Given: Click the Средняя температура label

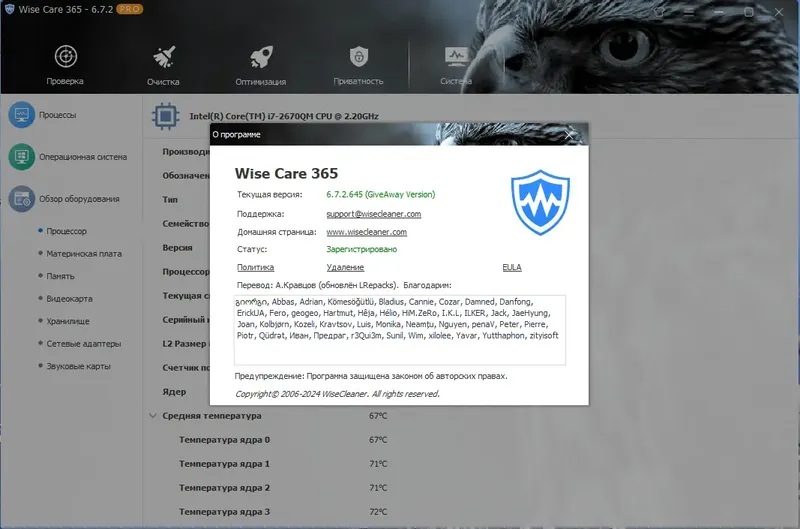Looking at the screenshot, I should (x=212, y=416).
